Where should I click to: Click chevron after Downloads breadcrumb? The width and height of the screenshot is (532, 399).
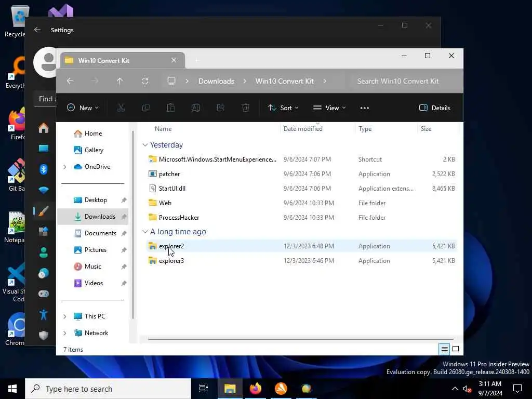245,81
